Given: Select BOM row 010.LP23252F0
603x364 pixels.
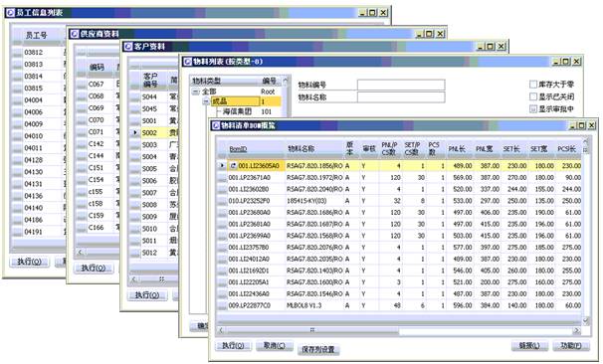Looking at the screenshot, I should 399,201.
